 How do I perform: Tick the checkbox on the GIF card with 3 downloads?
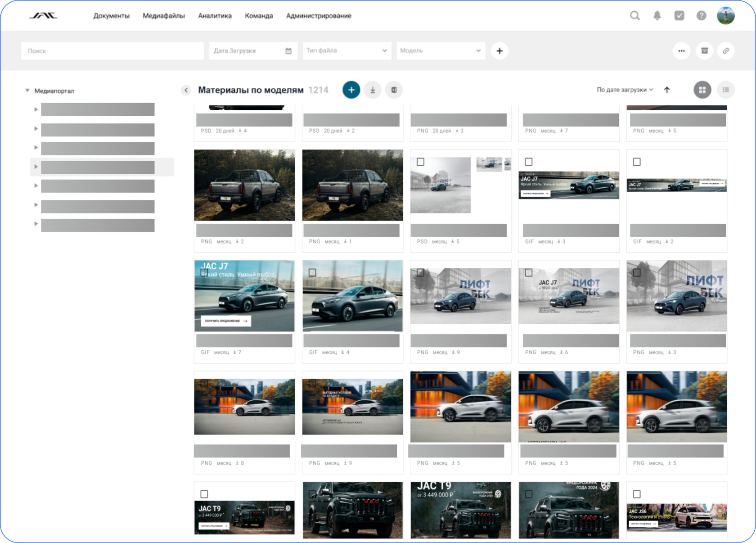[x=529, y=162]
